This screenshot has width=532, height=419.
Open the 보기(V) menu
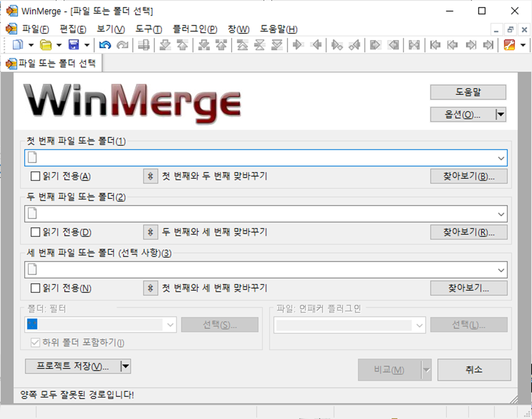tap(111, 29)
